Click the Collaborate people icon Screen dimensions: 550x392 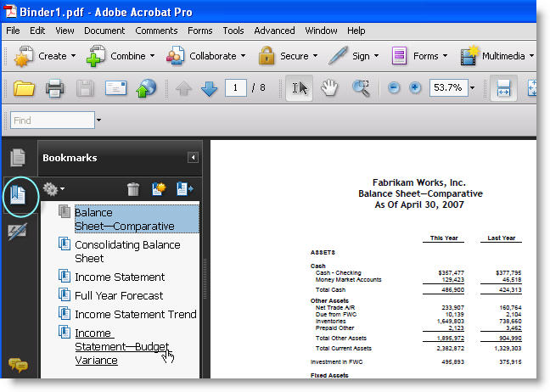[176, 56]
